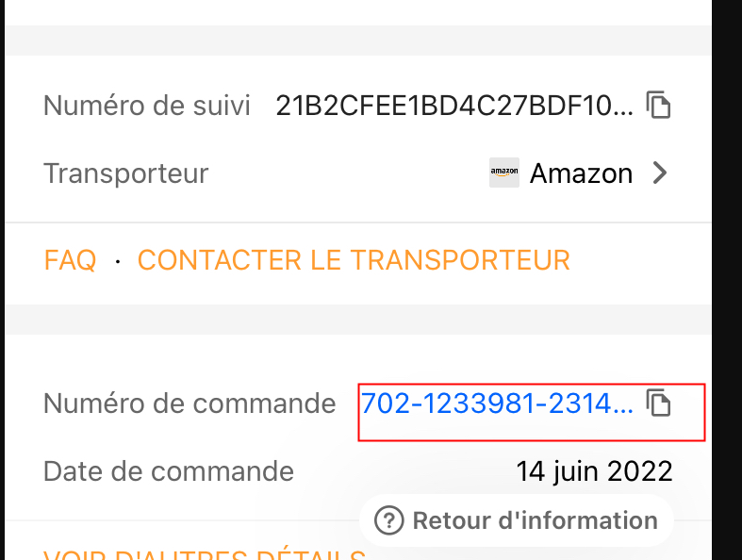
Task: Open the FAQ link
Action: (x=70, y=259)
